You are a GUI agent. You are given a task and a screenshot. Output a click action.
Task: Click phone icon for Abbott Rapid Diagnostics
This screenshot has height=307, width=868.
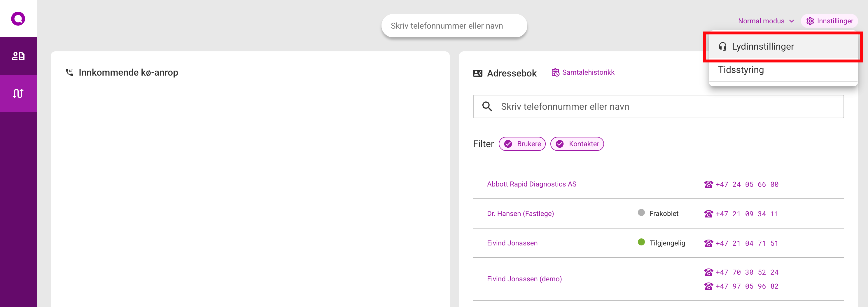pos(708,184)
